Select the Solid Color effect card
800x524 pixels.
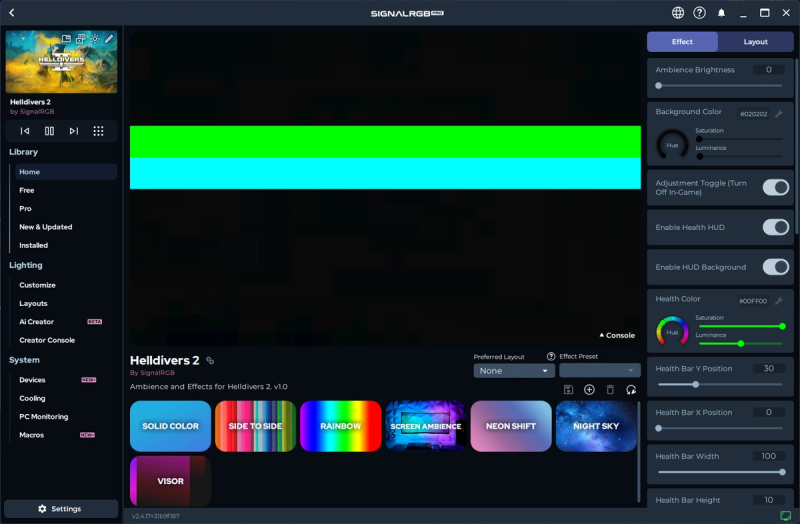170,426
